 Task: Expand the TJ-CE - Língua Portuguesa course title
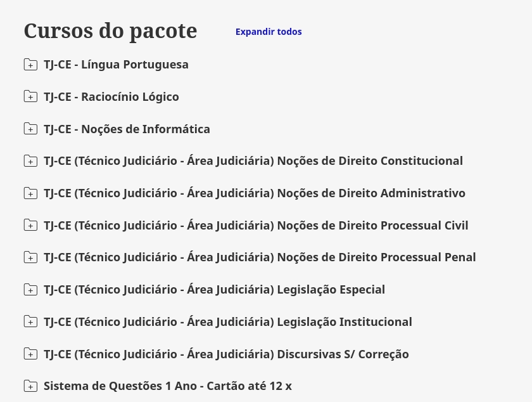tap(116, 65)
